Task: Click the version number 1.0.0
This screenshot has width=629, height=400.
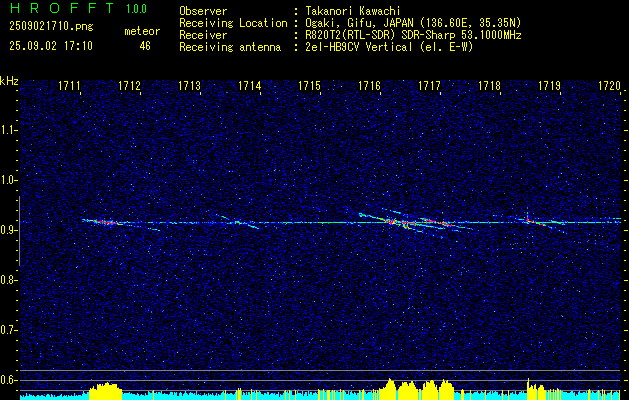Action: pyautogui.click(x=136, y=9)
